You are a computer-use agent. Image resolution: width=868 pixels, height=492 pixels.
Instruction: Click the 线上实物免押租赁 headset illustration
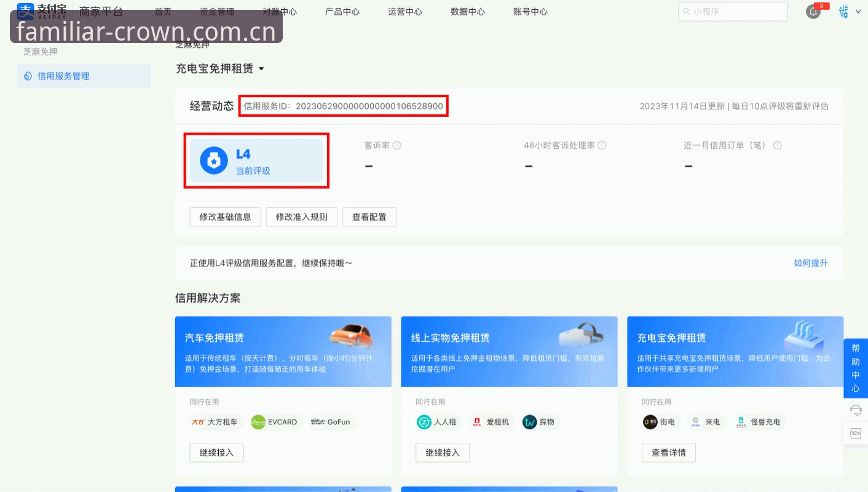pos(581,336)
